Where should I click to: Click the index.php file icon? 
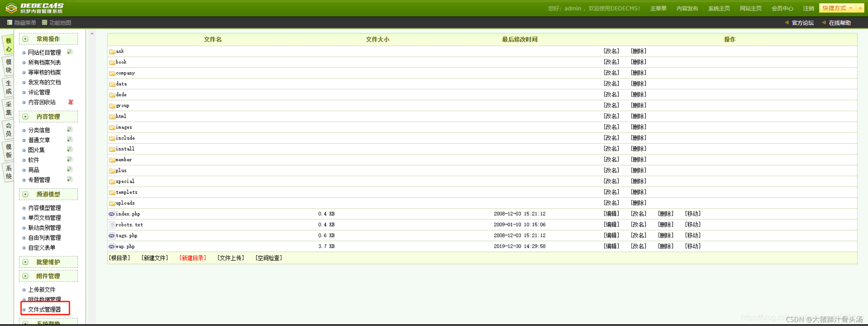tap(112, 214)
